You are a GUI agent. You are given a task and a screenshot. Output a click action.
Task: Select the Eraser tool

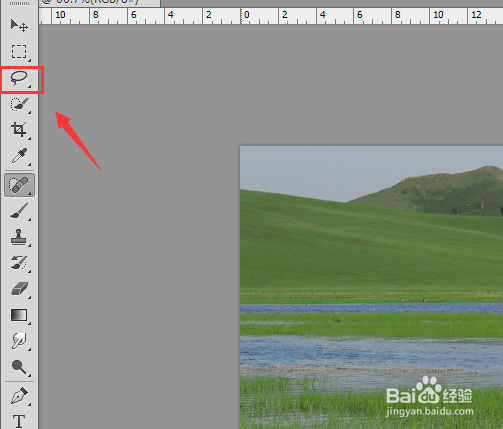(x=19, y=289)
